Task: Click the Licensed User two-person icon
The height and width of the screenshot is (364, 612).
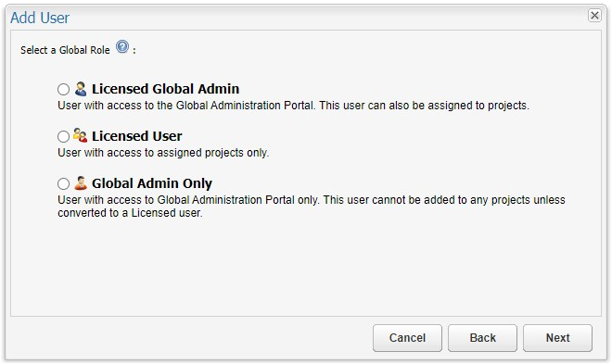Action: [x=80, y=135]
